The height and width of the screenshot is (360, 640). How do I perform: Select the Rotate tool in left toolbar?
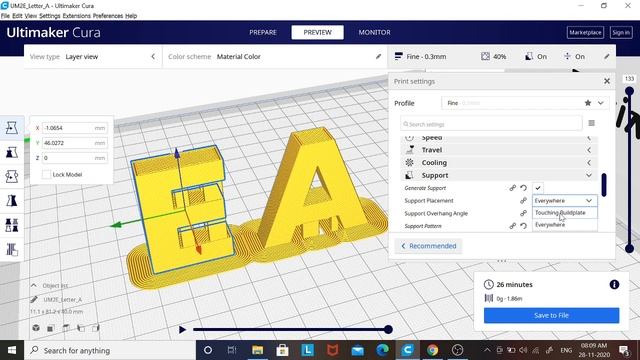pyautogui.click(x=11, y=176)
